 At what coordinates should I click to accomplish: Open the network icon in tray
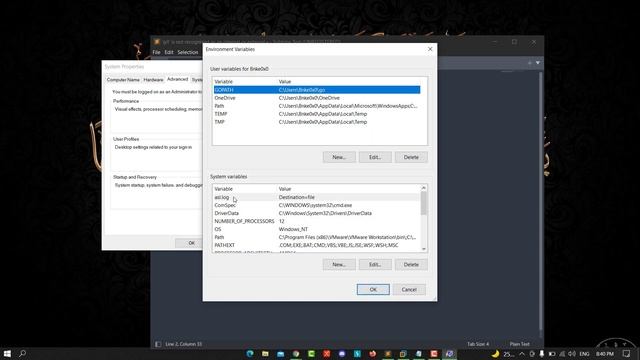(x=562, y=354)
